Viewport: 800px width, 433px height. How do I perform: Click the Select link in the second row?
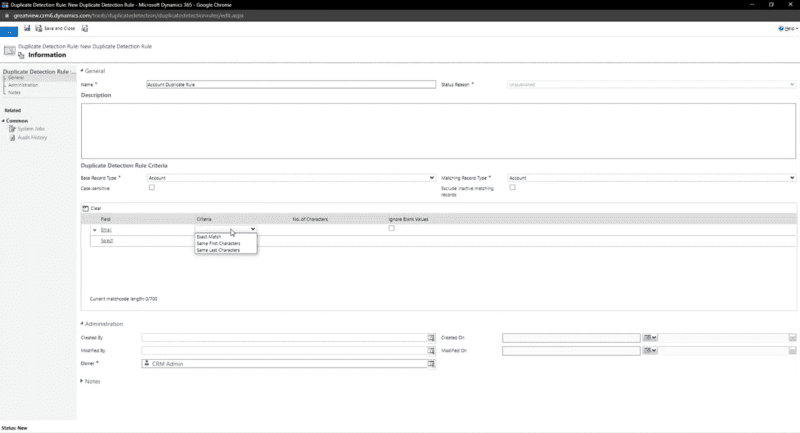coord(107,241)
